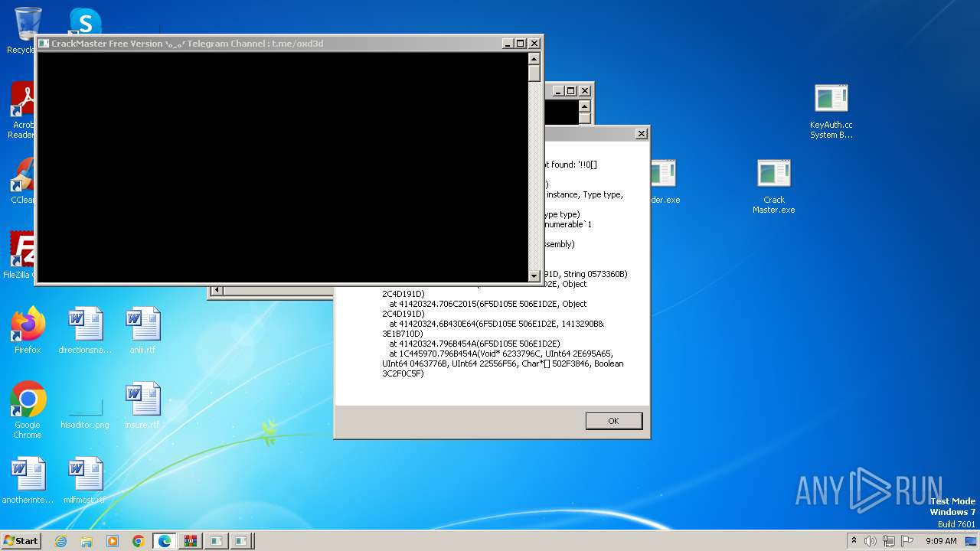Open the Start menu
This screenshot has width=980, height=551.
click(21, 540)
